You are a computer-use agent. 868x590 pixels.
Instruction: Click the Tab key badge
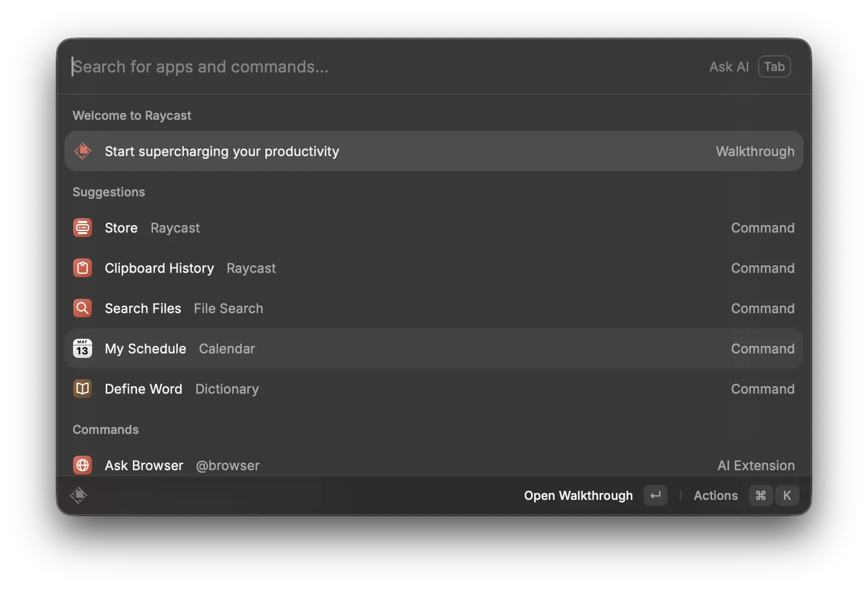coord(774,66)
